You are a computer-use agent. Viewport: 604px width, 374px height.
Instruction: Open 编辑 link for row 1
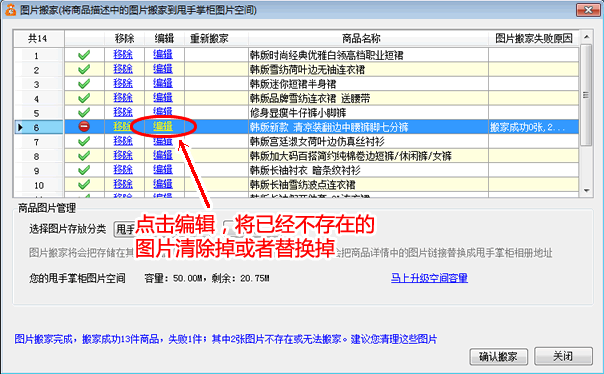pos(163,55)
